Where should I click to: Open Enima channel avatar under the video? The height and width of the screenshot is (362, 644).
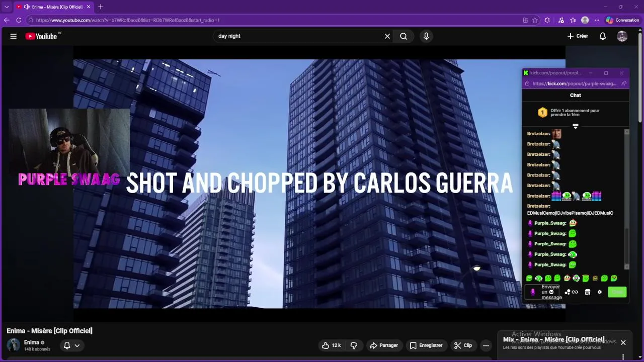pos(14,345)
